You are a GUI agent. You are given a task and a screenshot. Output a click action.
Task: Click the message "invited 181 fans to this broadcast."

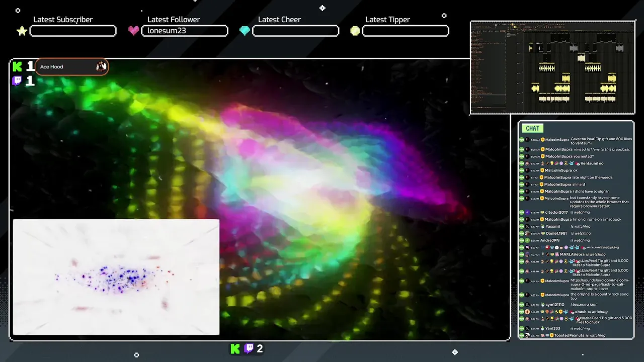tap(602, 149)
